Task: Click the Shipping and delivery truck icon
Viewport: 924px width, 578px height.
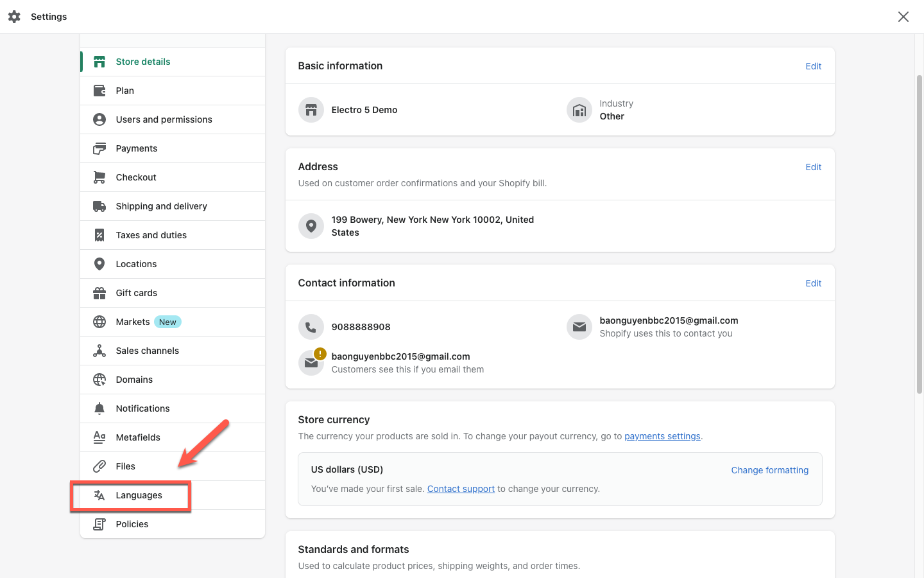Action: (99, 206)
